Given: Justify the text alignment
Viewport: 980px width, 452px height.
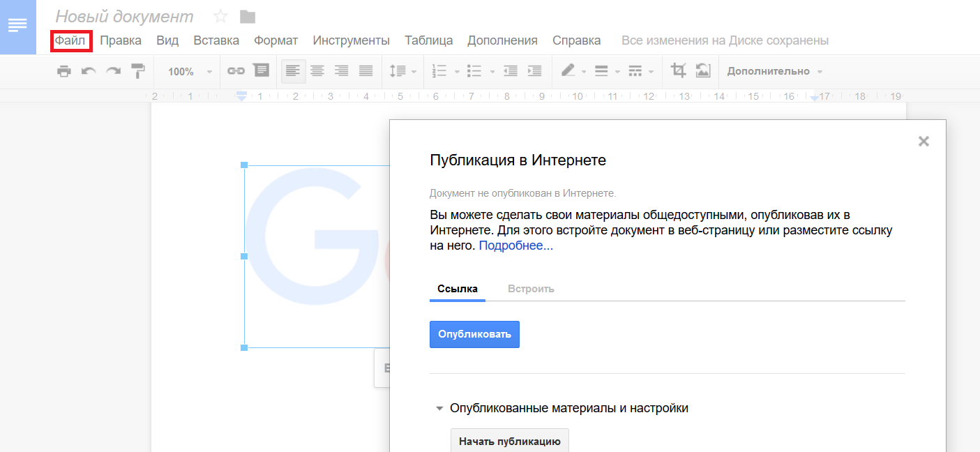Looking at the screenshot, I should click(365, 71).
